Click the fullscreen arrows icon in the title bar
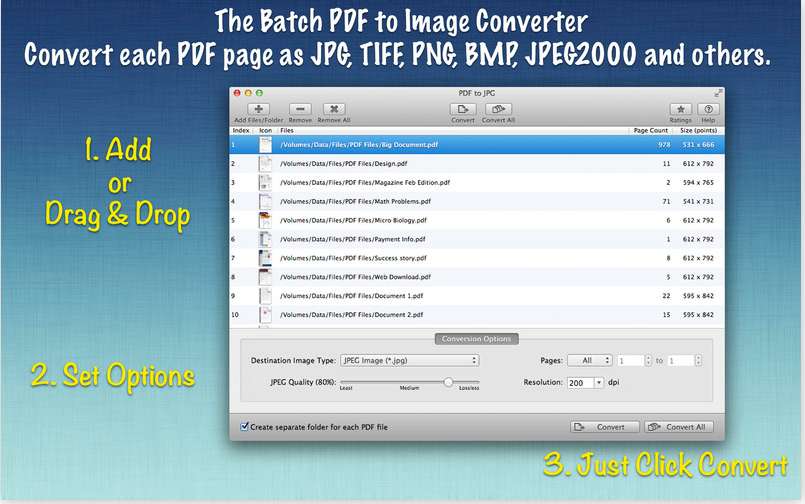 716,92
